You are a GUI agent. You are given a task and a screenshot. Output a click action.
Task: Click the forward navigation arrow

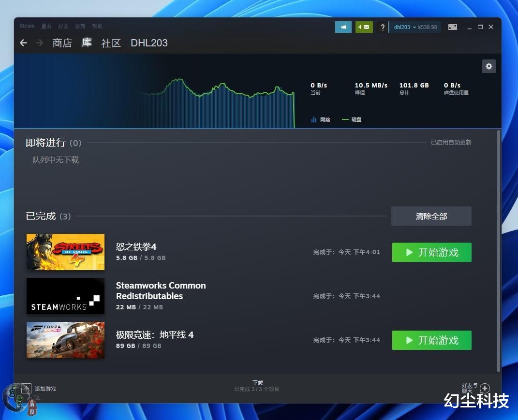39,43
